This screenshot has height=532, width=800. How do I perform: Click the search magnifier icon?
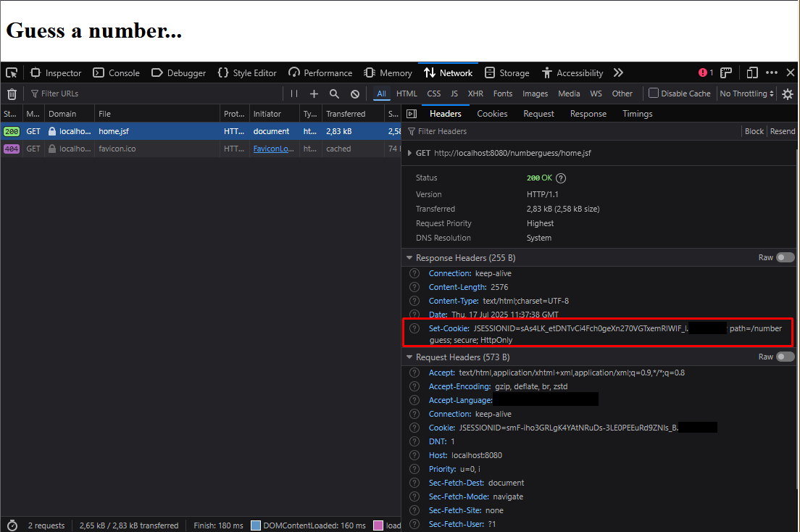click(334, 93)
